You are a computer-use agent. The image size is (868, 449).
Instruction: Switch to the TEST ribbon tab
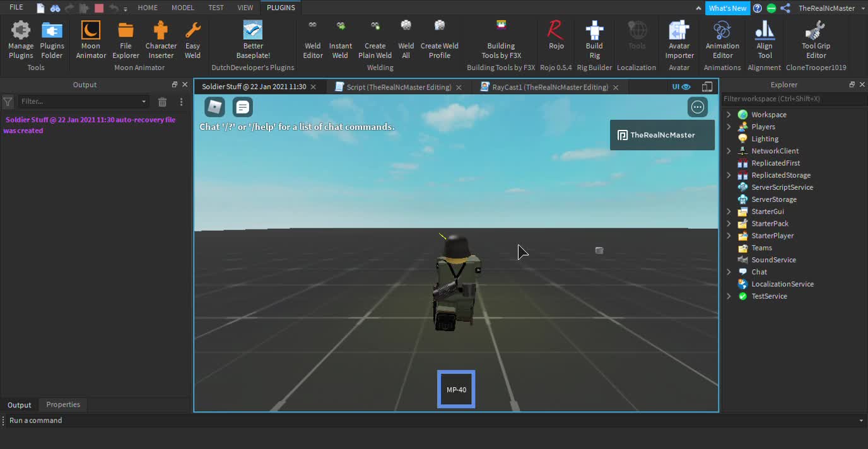point(216,8)
